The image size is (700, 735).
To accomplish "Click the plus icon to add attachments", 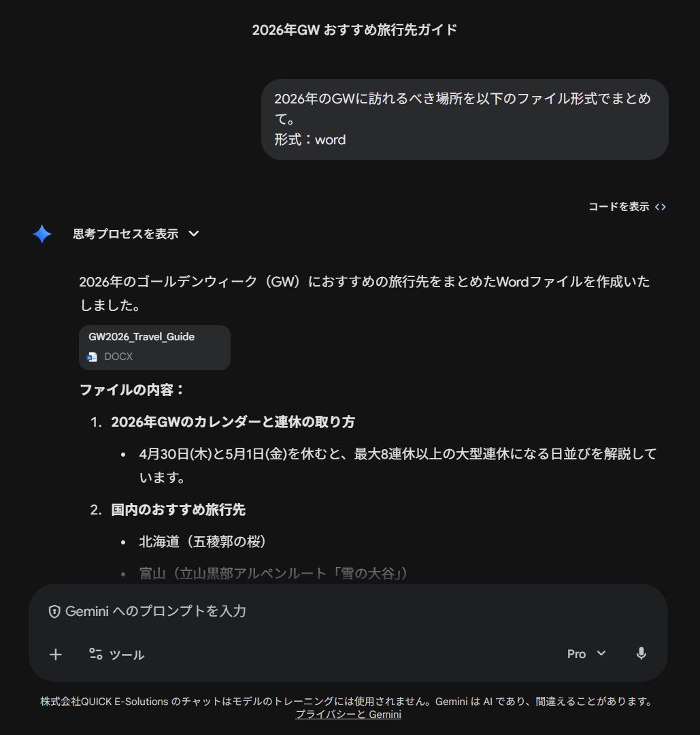I will [x=55, y=654].
